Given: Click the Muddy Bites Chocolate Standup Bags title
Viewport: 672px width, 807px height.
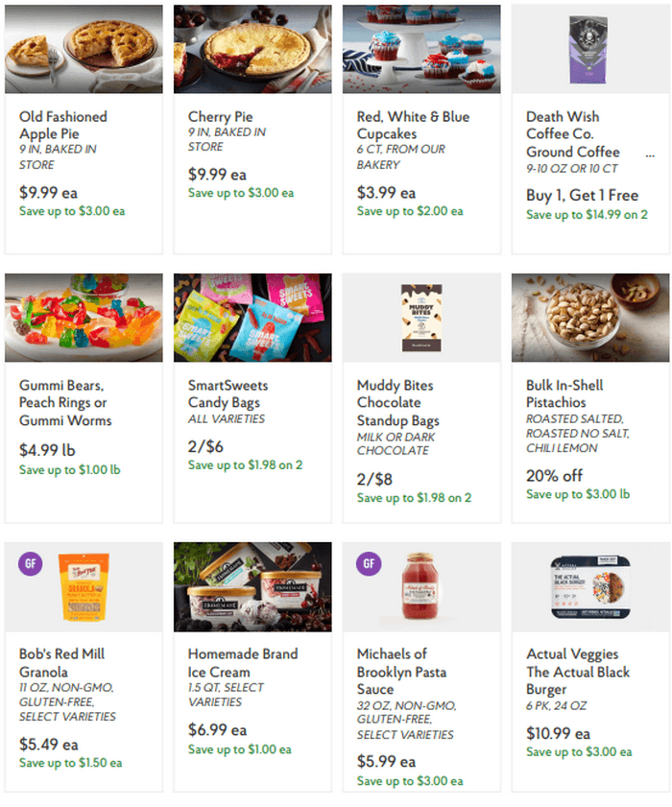Looking at the screenshot, I should click(x=399, y=402).
